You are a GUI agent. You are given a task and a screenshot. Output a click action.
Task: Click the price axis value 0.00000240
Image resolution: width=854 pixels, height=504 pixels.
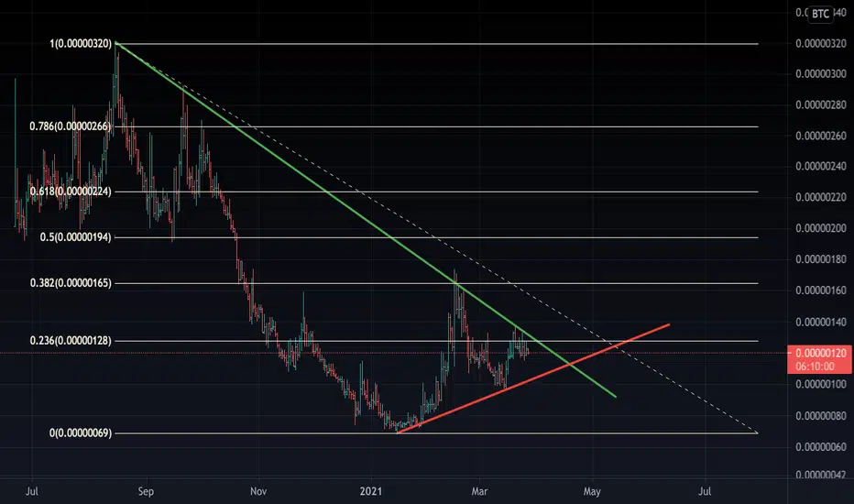tap(821, 166)
